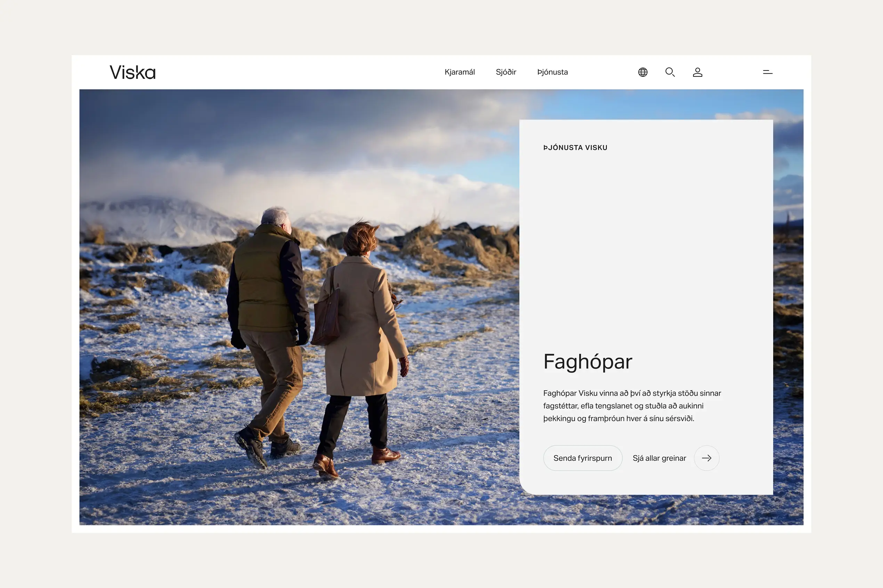Click the Faghópar description paragraph

click(632, 406)
